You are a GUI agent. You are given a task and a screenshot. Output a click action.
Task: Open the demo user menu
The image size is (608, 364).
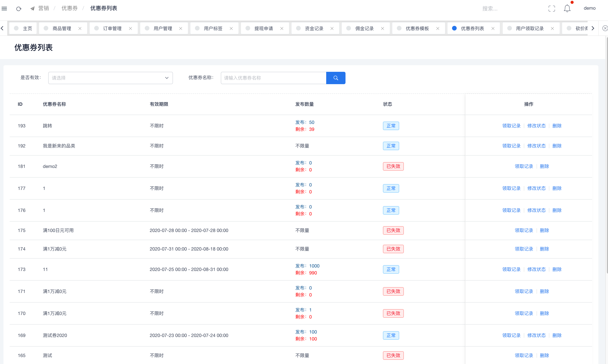pos(590,8)
